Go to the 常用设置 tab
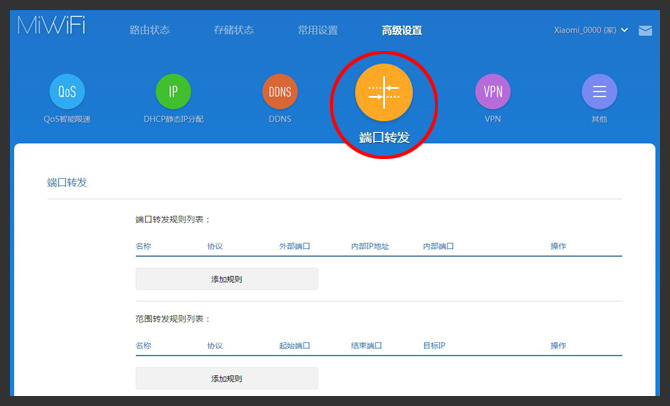670x406 pixels. coord(317,30)
